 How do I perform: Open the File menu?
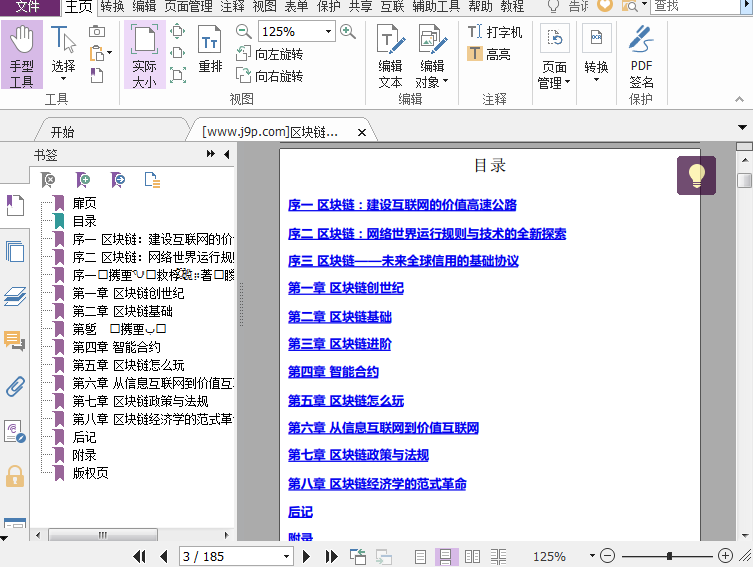[x=29, y=7]
